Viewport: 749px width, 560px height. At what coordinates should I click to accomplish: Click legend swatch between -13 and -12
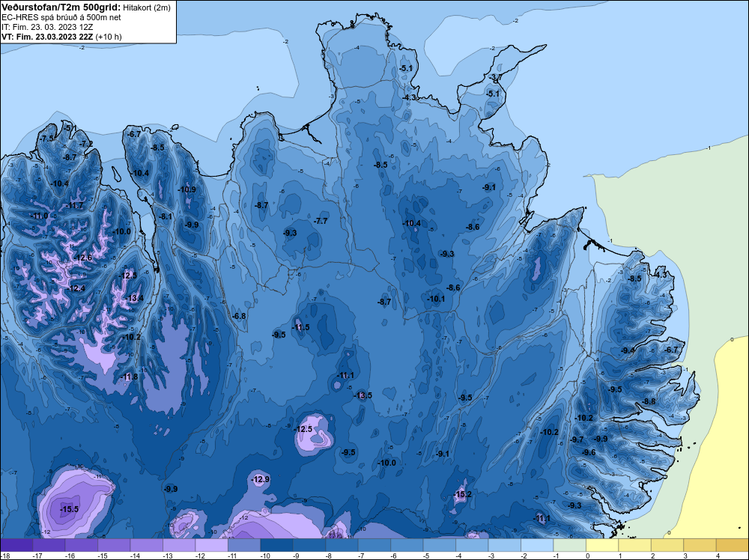pyautogui.click(x=212, y=545)
